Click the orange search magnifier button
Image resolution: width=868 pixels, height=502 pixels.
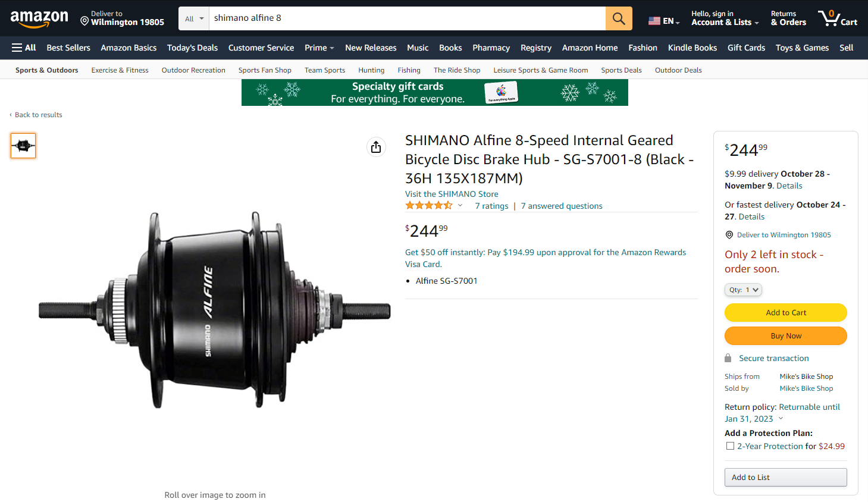coord(619,18)
